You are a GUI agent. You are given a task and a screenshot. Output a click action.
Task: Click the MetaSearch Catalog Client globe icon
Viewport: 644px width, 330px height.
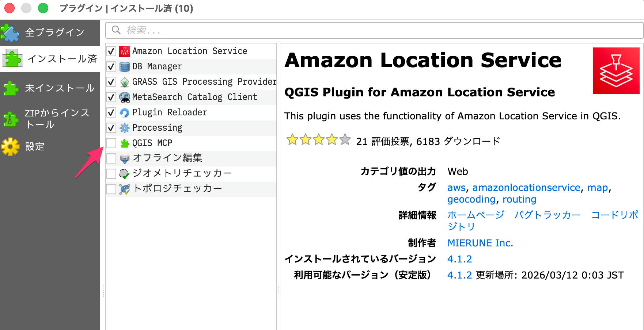[124, 97]
